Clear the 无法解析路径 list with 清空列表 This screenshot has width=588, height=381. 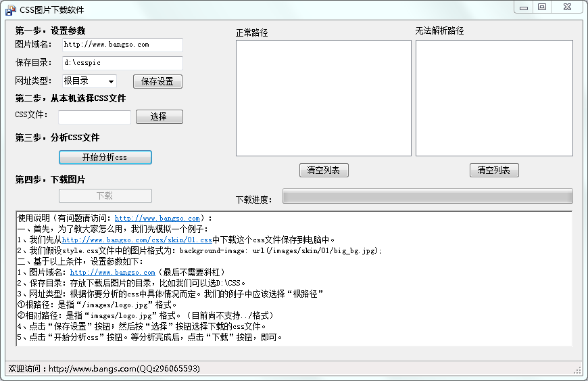tap(494, 170)
